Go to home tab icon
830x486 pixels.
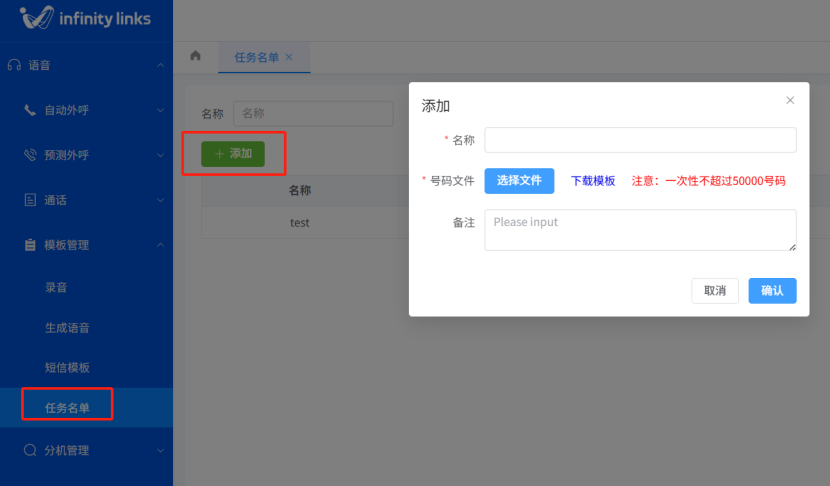tap(196, 56)
